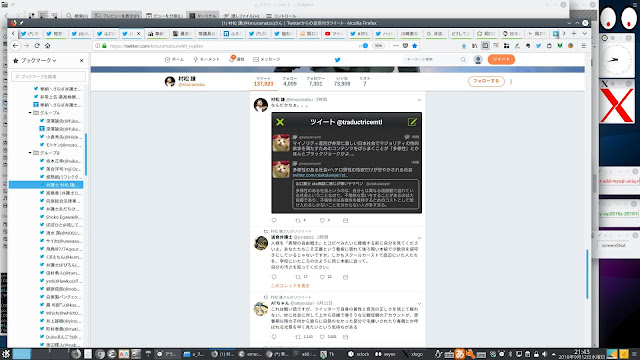Open the 90% zoom level indicator
The image size is (640, 360).
point(378,46)
